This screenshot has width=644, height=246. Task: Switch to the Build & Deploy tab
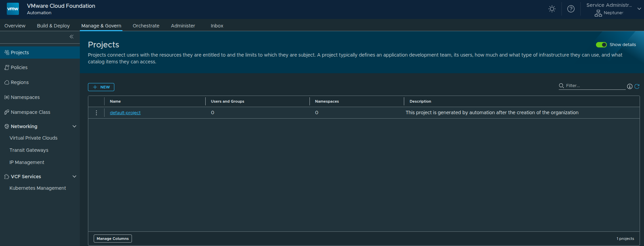[53, 26]
